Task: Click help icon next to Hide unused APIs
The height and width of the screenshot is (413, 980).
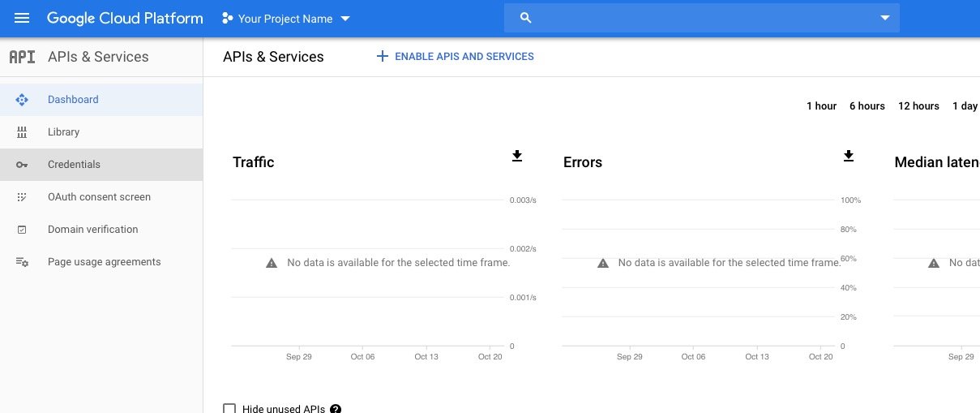Action: pos(336,409)
